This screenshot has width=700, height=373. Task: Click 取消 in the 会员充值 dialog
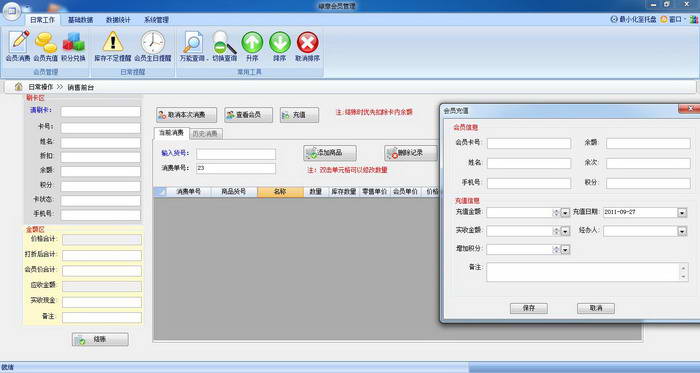click(596, 308)
